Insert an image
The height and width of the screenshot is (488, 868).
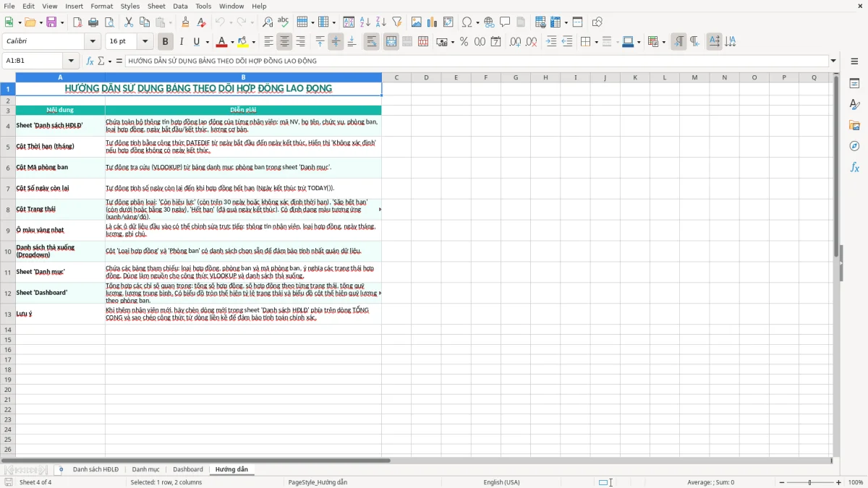point(416,22)
